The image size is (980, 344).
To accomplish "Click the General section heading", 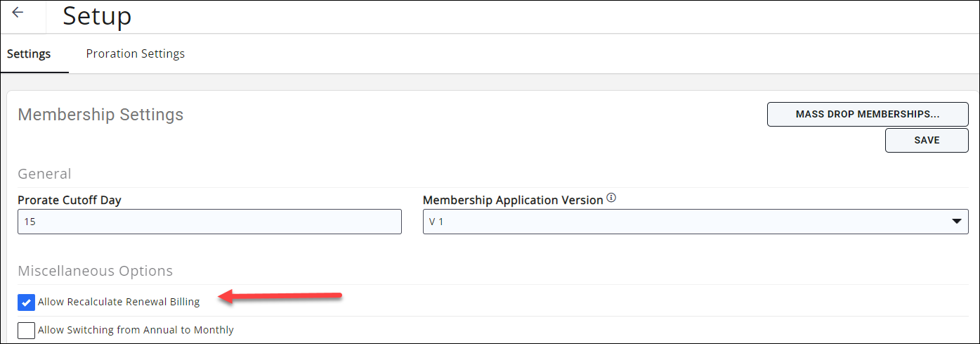I will [x=44, y=174].
